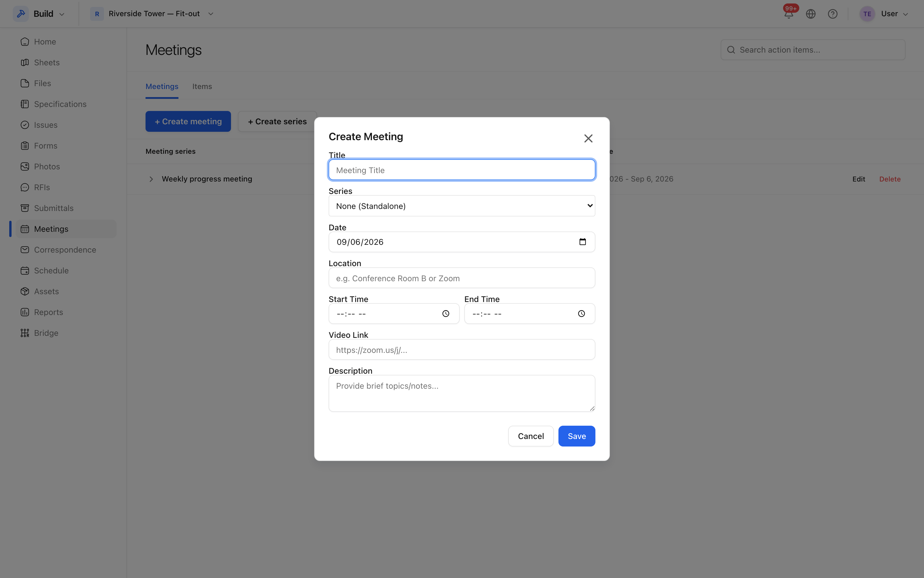The image size is (924, 578).
Task: Click the Description text area
Action: 462,393
